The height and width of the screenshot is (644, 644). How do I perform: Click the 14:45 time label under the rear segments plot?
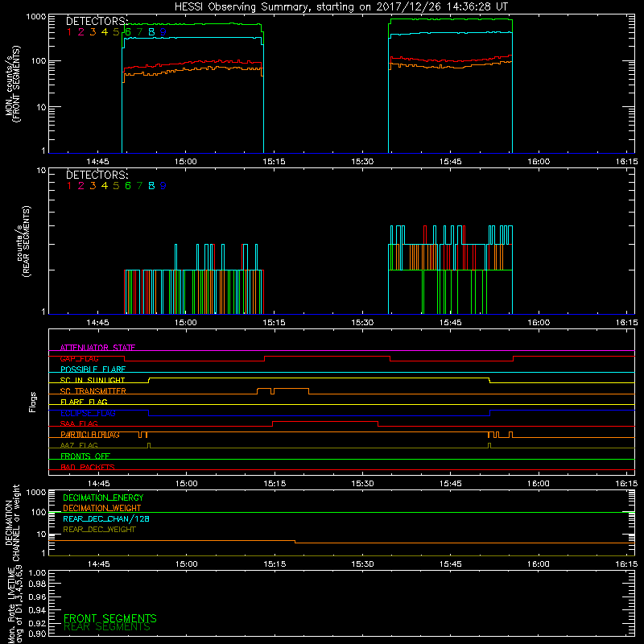pyautogui.click(x=97, y=323)
